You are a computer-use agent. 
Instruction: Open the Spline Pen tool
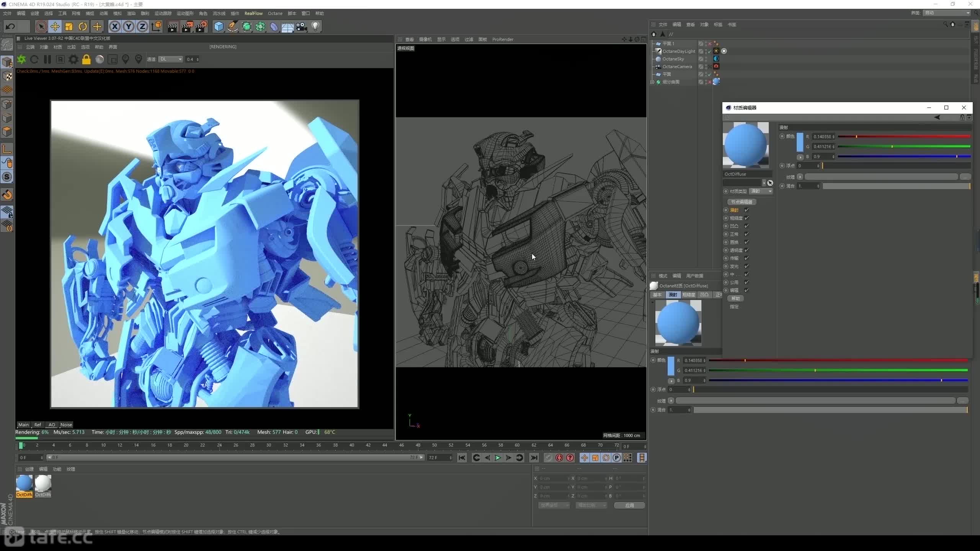(x=232, y=26)
